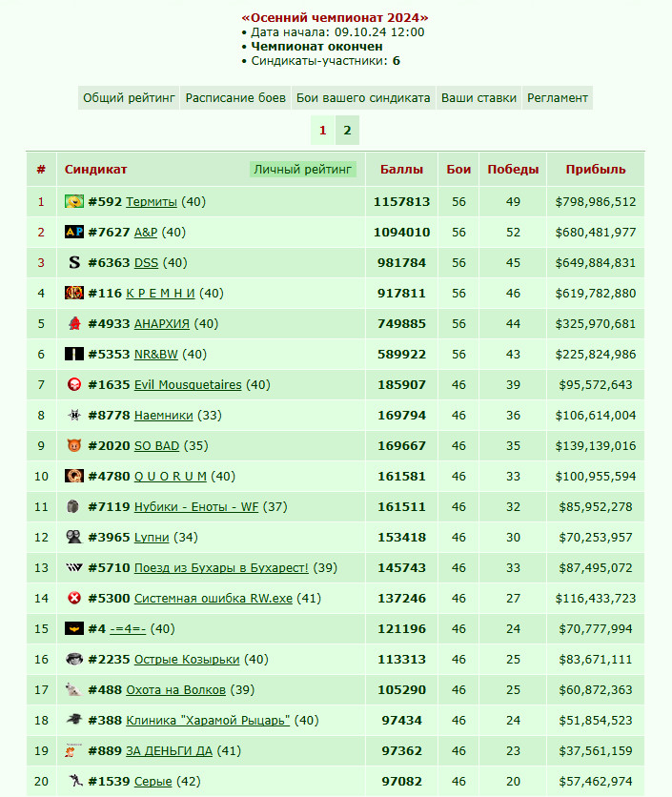672x797 pixels.
Task: Click the Поезд из Бухары emblem icon
Action: [74, 568]
